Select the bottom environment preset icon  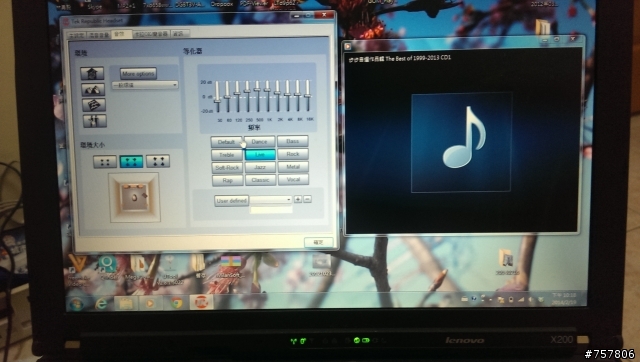(x=95, y=121)
